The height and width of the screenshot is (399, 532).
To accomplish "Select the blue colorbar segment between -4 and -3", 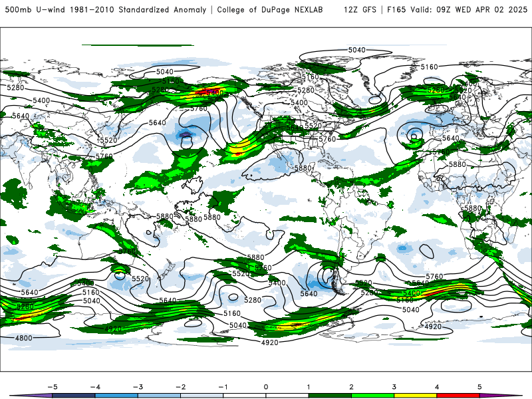I will pos(116,396).
